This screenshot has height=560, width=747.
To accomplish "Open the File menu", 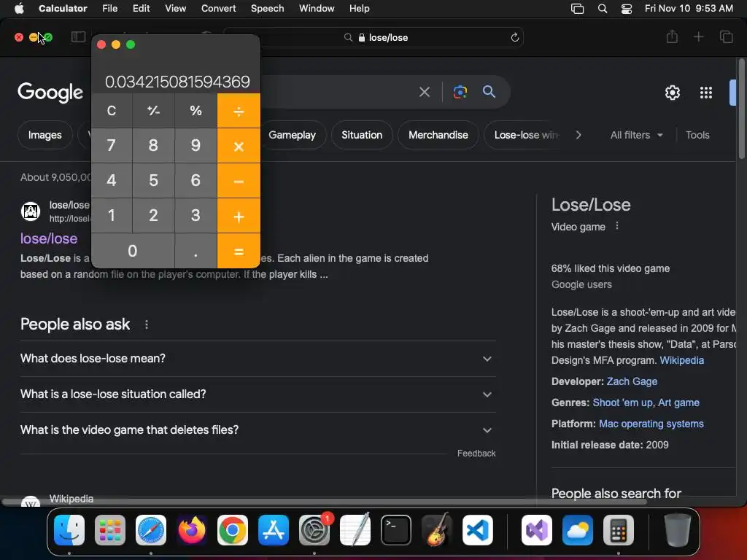I will (x=109, y=9).
